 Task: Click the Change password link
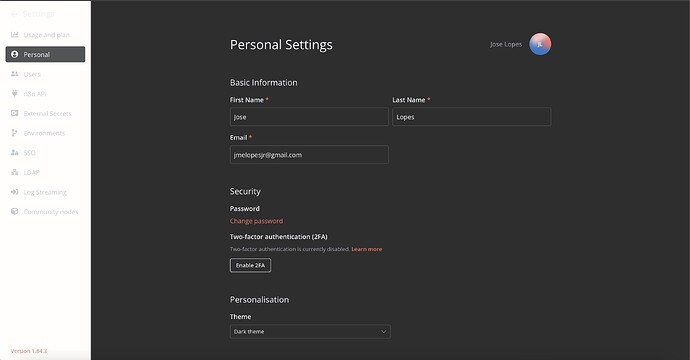tap(256, 221)
